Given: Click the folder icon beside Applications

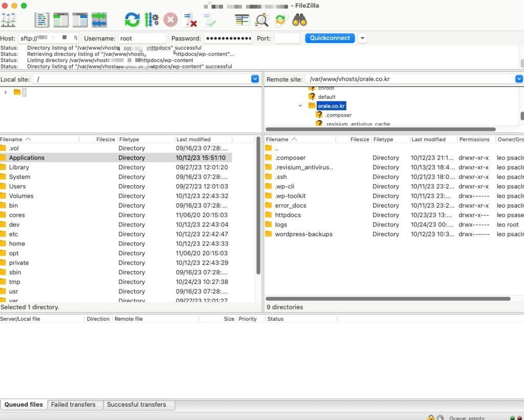Looking at the screenshot, I should (3, 158).
